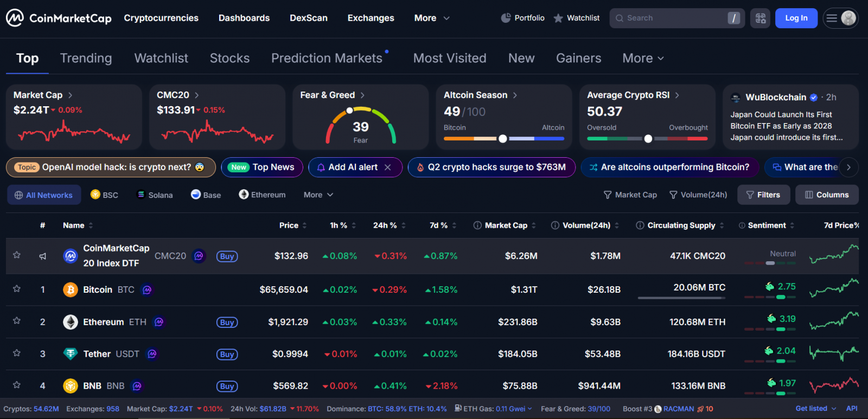Select the All Networks filter
Viewport: 868px width, 419px height.
coord(44,195)
